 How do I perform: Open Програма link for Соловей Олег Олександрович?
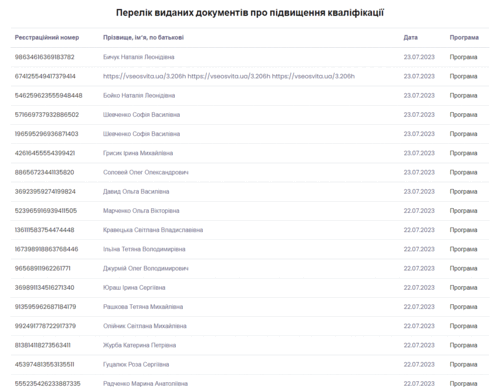(463, 172)
